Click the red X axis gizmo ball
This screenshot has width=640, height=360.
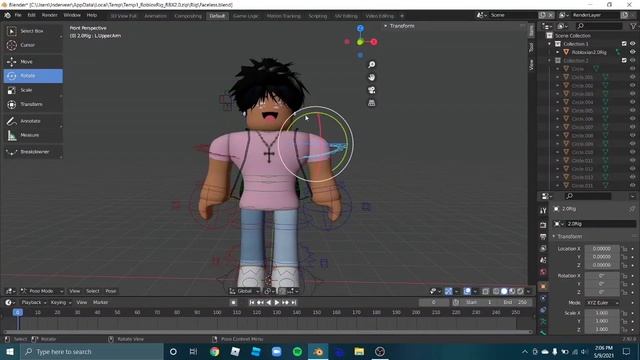click(x=373, y=42)
